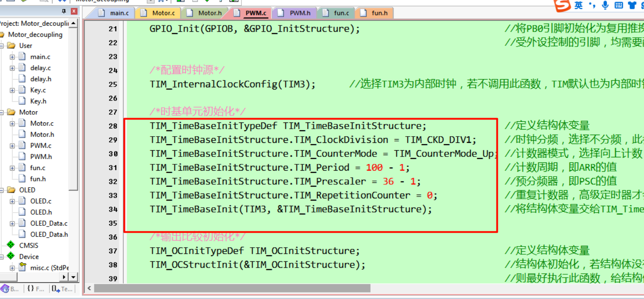Click 'TIM_OCStructInit' on line 38

pos(194,265)
